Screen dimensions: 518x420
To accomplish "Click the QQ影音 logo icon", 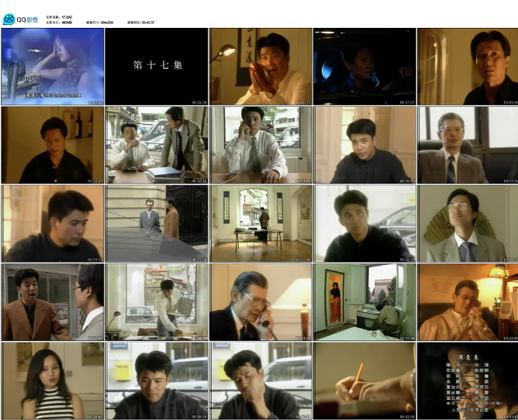I will pos(9,19).
